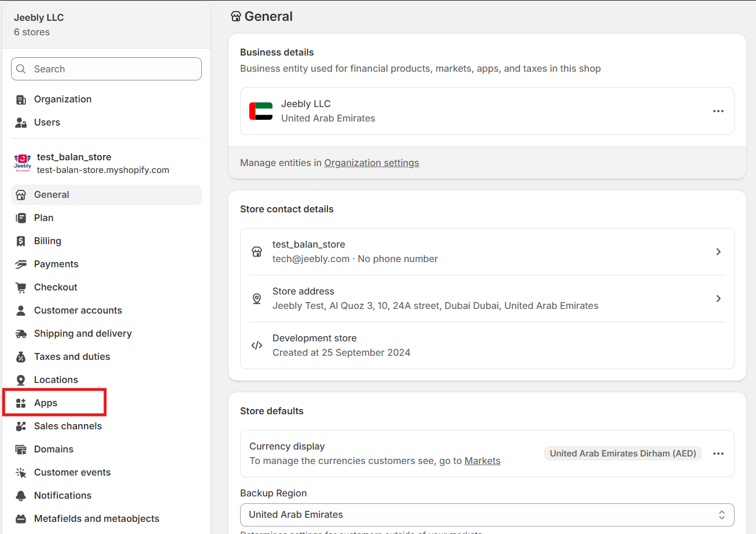Click test-balan-store.myshopify.com store URL

point(103,170)
